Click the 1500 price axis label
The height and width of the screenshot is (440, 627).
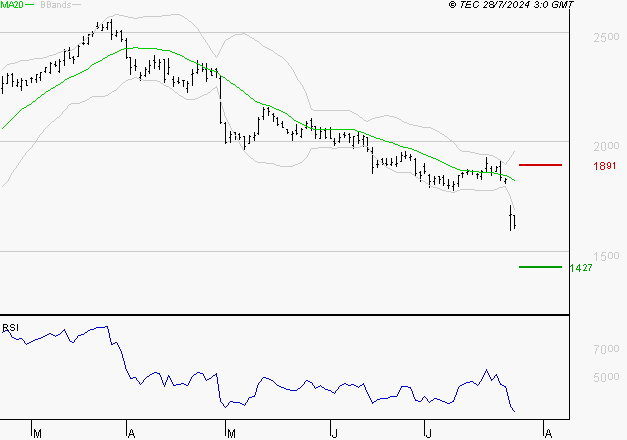click(606, 256)
